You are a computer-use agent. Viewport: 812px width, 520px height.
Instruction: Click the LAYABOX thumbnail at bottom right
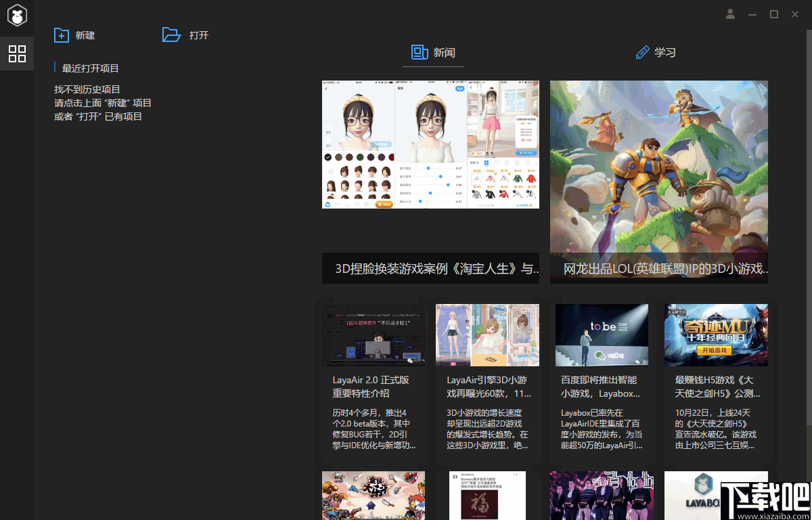[x=716, y=496]
